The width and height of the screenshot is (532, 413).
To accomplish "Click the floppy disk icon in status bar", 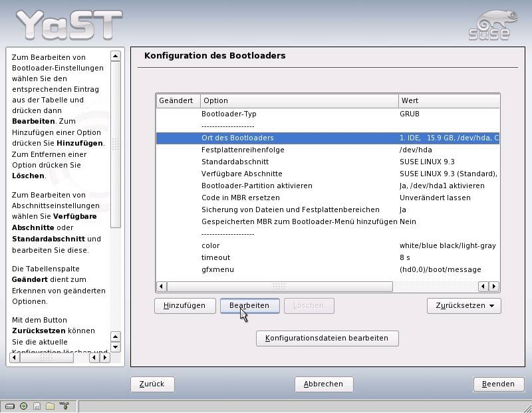I will tap(37, 406).
